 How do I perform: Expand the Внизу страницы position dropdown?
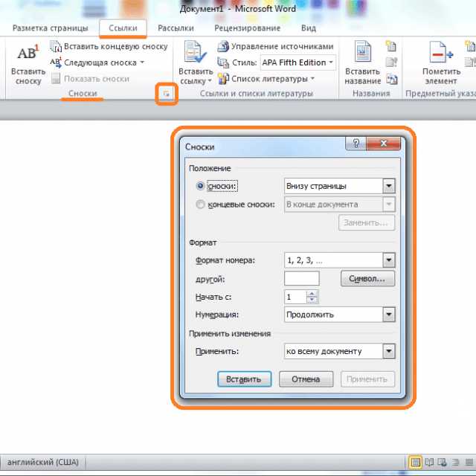[389, 186]
